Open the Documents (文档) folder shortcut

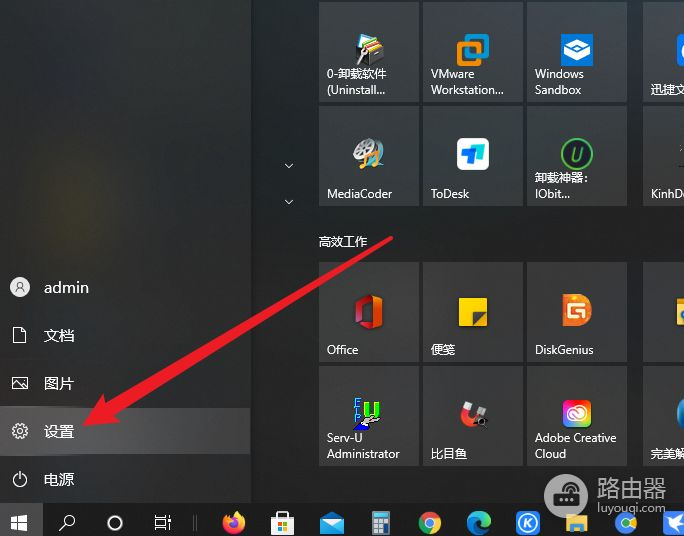click(59, 336)
